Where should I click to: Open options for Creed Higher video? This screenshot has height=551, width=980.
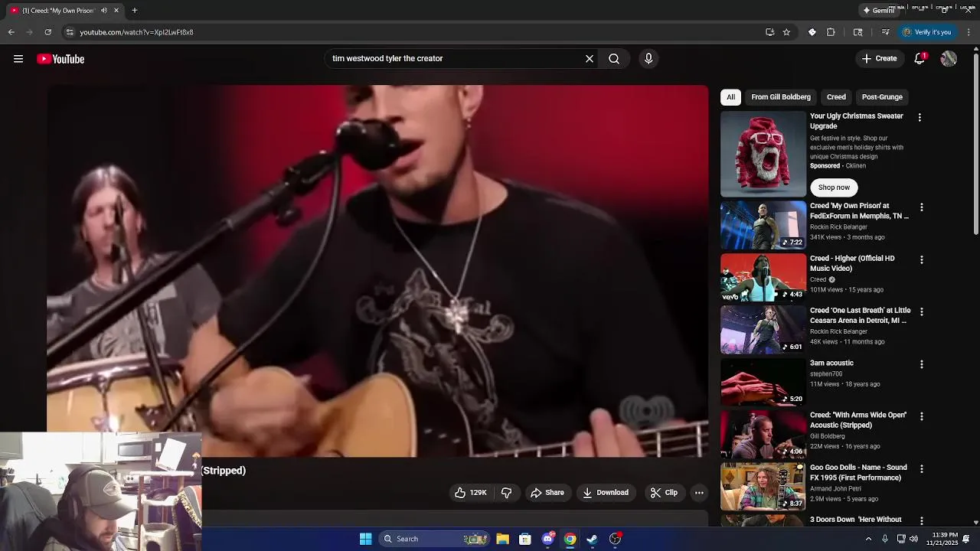(922, 259)
